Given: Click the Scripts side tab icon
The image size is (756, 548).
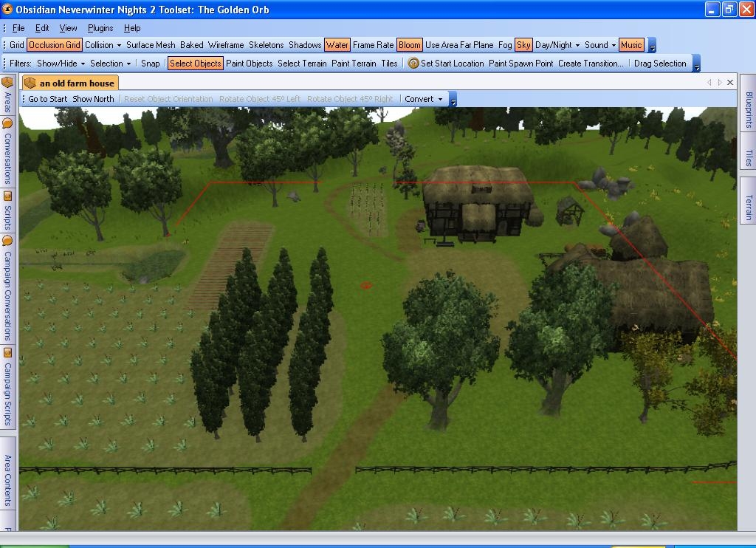Looking at the screenshot, I should pyautogui.click(x=7, y=196).
